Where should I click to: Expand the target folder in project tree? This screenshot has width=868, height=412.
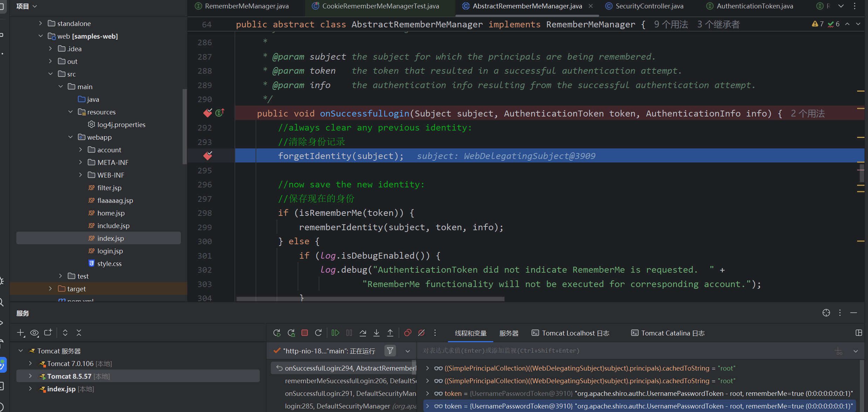[x=50, y=288]
